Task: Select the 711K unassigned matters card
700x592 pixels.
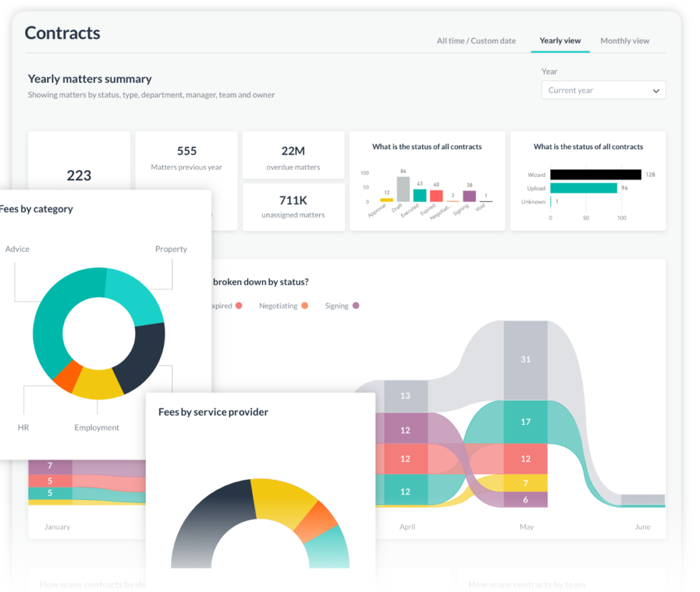Action: coord(293,207)
